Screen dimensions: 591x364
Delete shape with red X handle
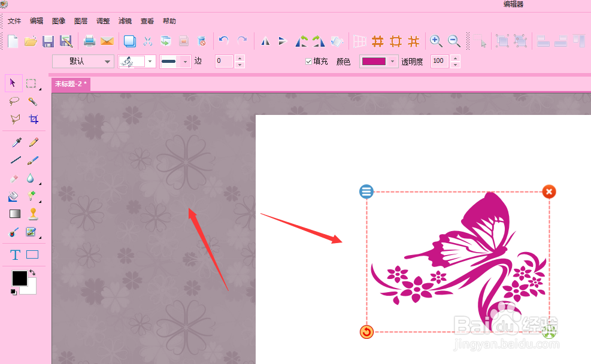click(549, 192)
